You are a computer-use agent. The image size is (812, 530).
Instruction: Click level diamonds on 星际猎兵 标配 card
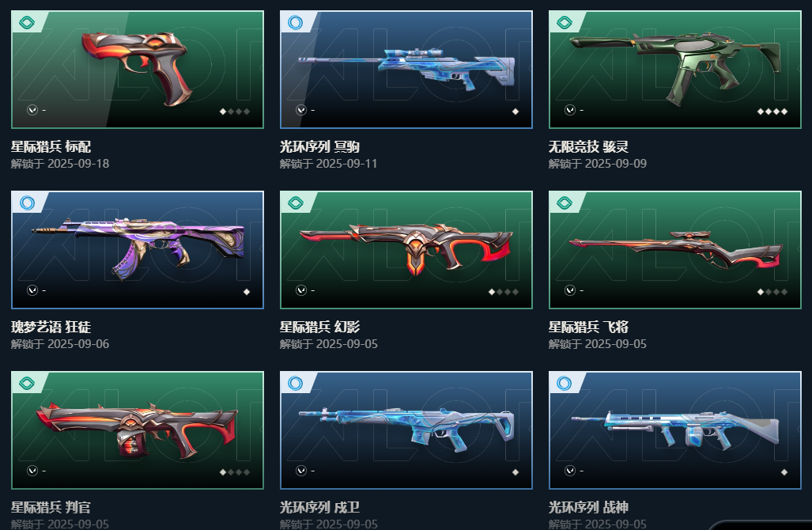[x=235, y=112]
